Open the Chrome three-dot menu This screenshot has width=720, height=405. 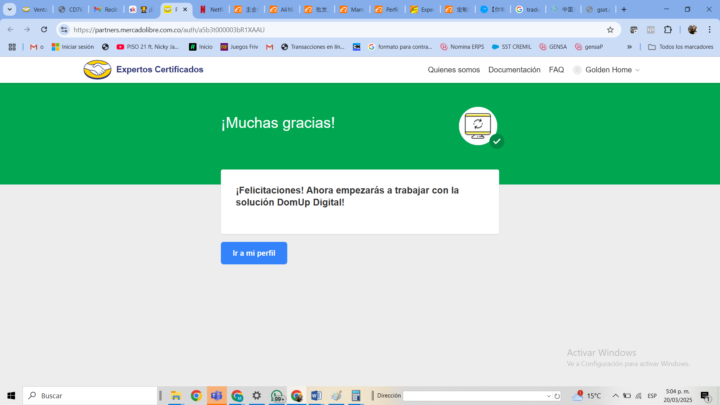709,29
